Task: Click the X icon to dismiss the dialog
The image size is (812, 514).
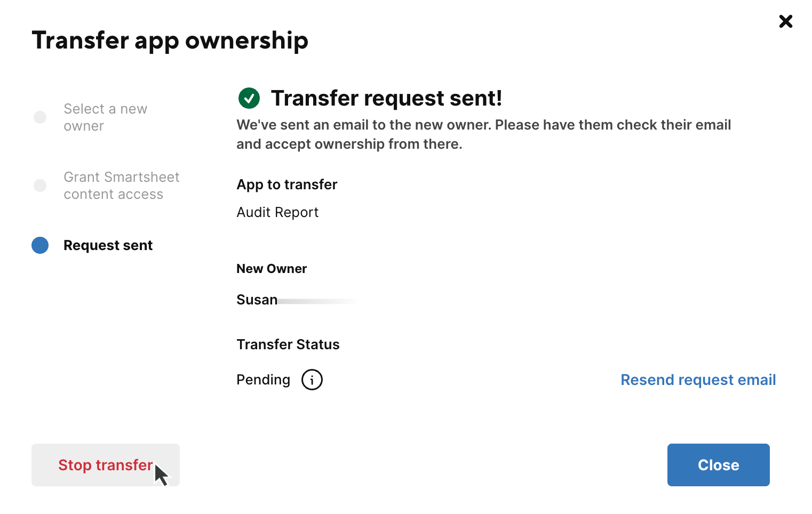Action: (x=785, y=21)
